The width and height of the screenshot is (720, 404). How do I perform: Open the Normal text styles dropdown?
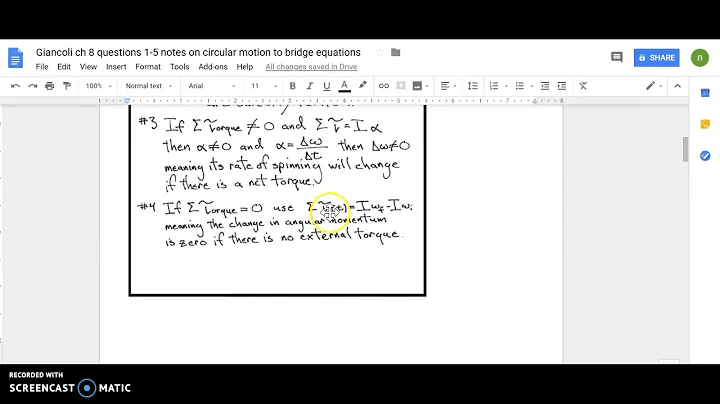[x=148, y=86]
